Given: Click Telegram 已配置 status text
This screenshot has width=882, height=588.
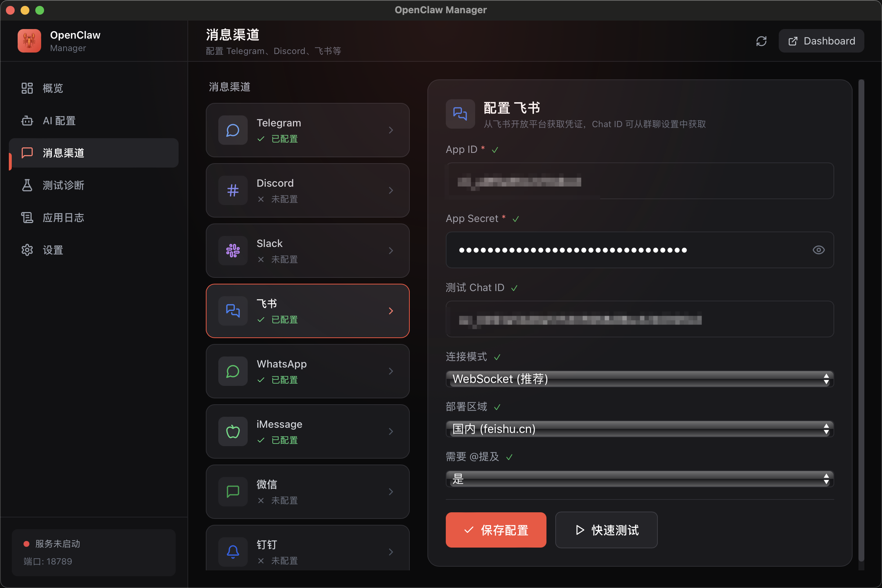Looking at the screenshot, I should [284, 139].
